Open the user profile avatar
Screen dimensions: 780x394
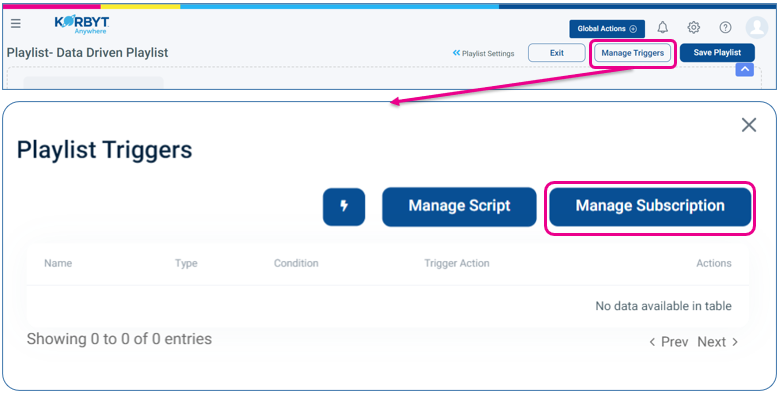pos(757,27)
